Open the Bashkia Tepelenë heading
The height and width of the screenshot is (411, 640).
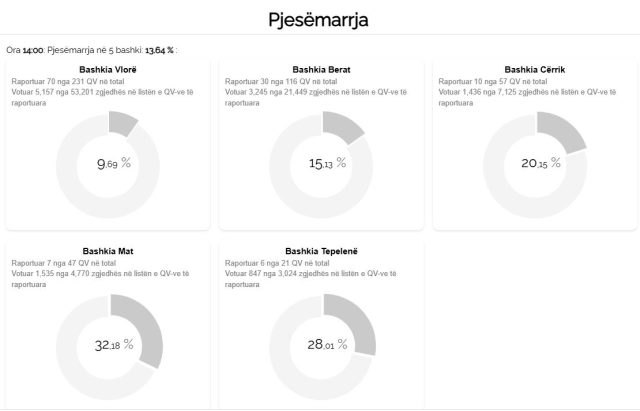click(321, 250)
